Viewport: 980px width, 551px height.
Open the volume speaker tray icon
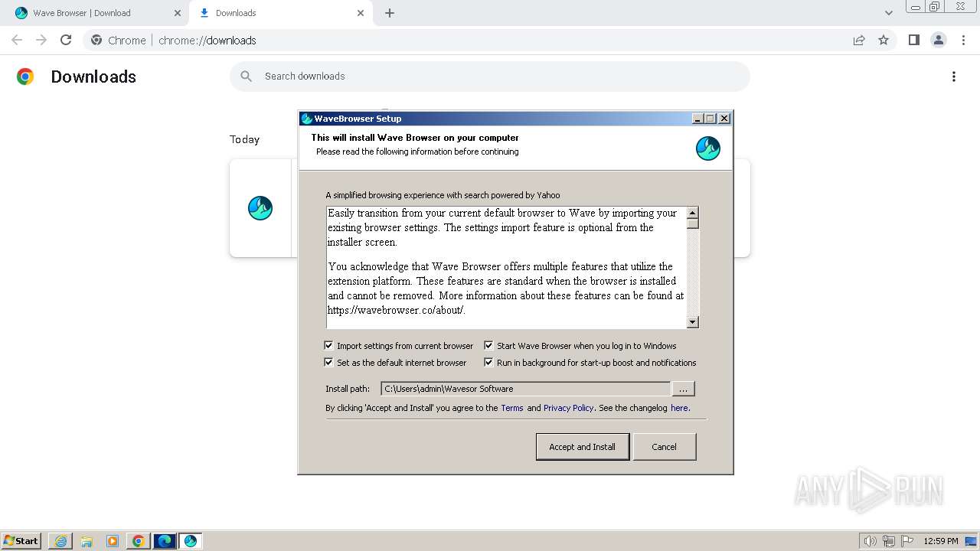pyautogui.click(x=870, y=541)
